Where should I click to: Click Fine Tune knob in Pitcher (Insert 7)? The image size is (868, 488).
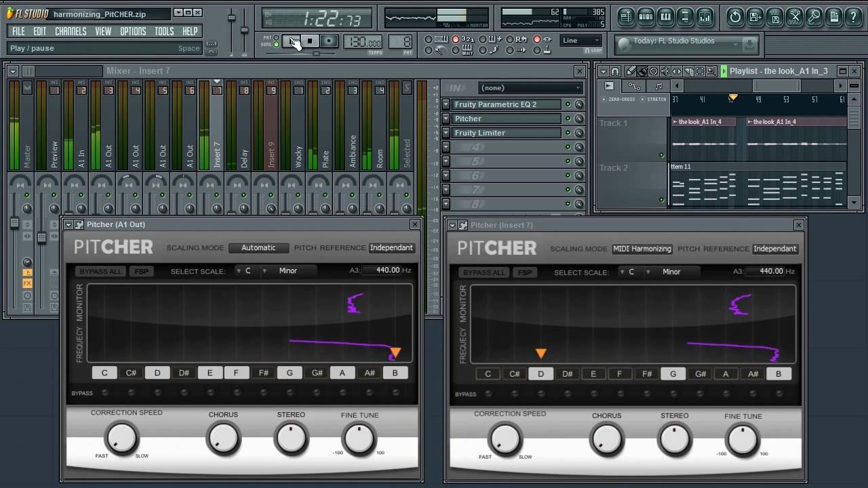point(743,440)
